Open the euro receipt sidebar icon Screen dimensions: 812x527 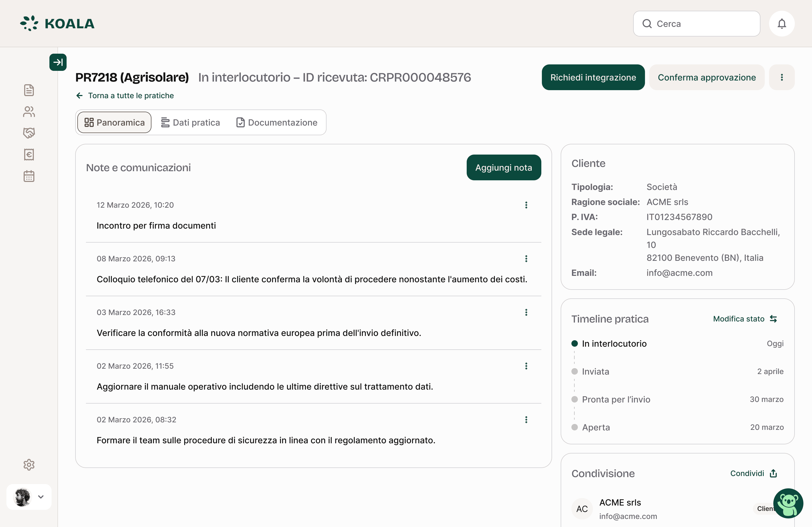tap(29, 154)
